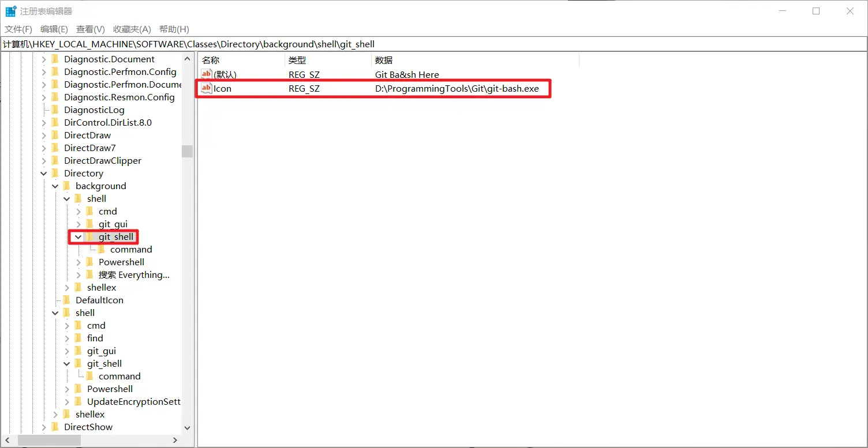The width and height of the screenshot is (868, 448).
Task: Select the Diagnostic.Document folder icon
Action: point(55,59)
